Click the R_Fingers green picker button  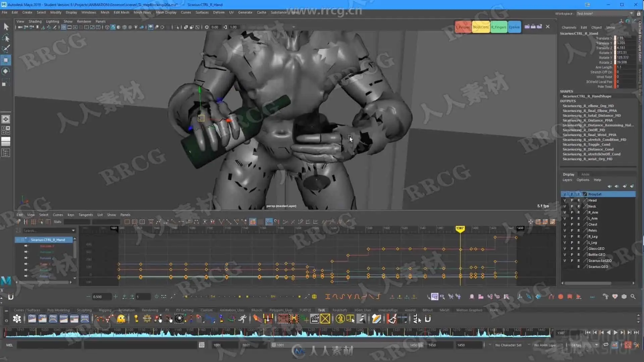(498, 27)
